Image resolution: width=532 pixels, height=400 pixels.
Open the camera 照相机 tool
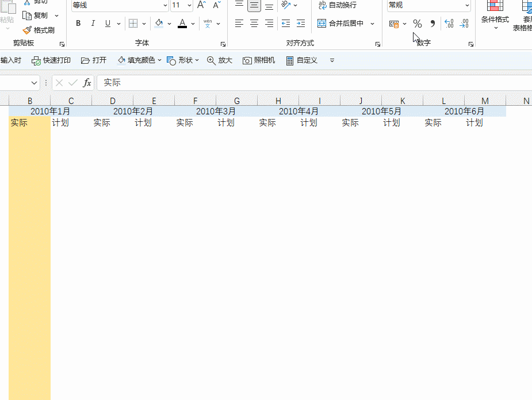(259, 60)
